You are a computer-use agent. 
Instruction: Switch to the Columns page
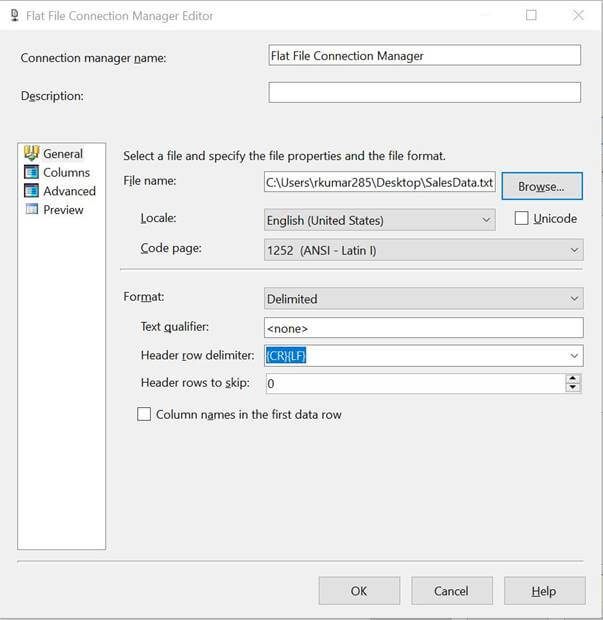66,172
